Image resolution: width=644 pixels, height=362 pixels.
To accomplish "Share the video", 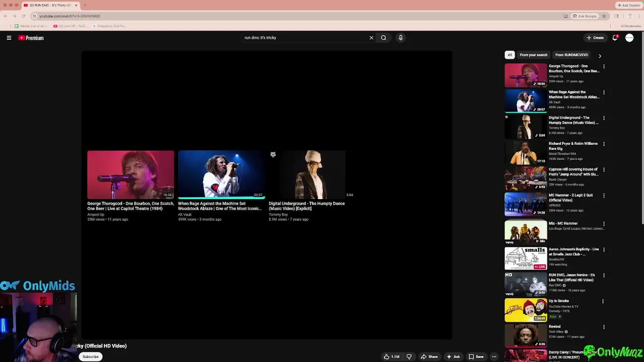I will coord(429,356).
